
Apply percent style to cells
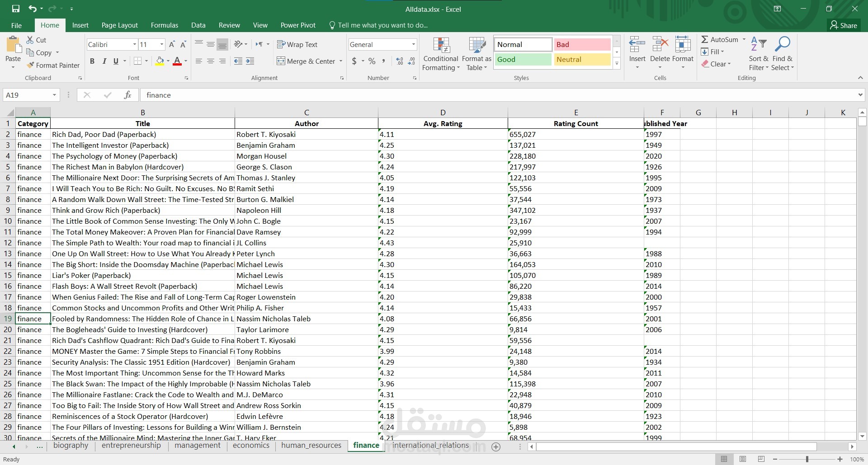click(x=372, y=61)
